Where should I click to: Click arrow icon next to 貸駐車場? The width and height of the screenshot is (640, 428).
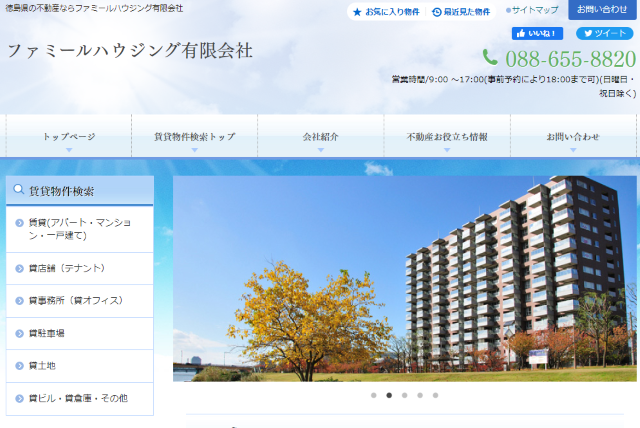pyautogui.click(x=20, y=333)
